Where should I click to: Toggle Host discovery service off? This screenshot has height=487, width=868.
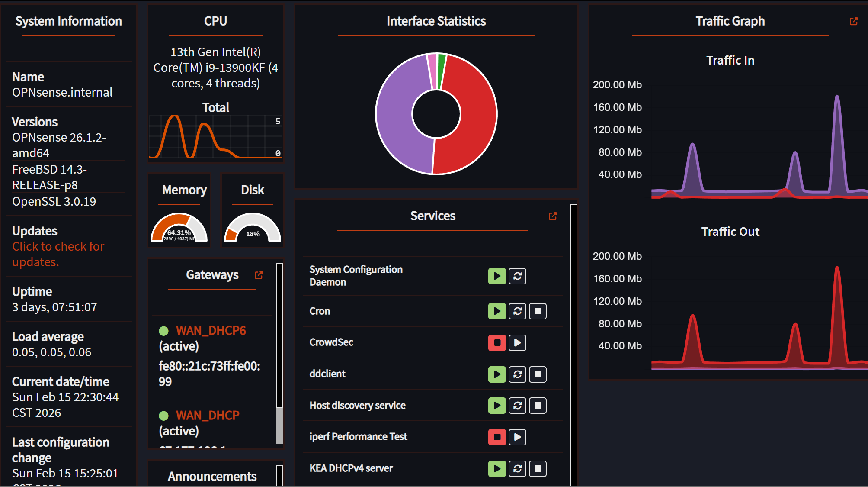538,406
